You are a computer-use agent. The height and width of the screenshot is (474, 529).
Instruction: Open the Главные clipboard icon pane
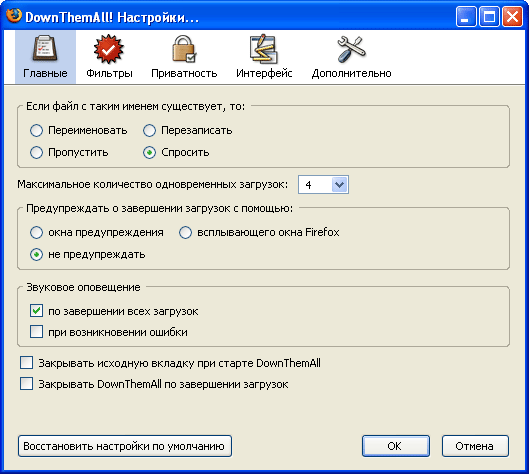click(45, 48)
